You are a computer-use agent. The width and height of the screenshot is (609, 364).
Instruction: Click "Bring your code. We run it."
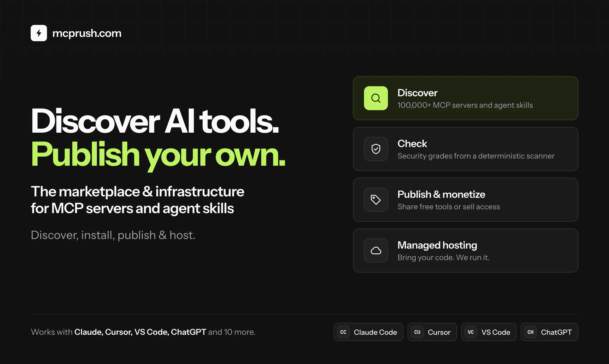click(443, 257)
